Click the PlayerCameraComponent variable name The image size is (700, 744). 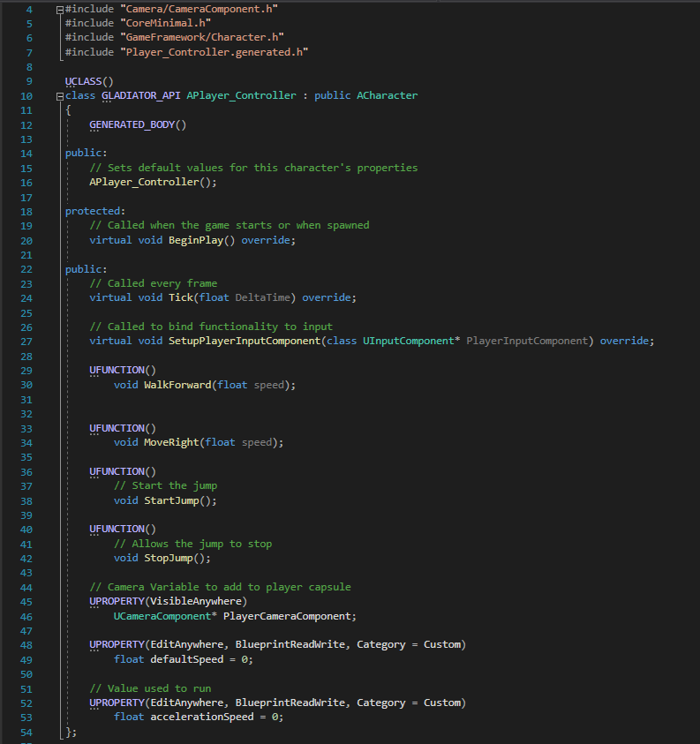290,615
